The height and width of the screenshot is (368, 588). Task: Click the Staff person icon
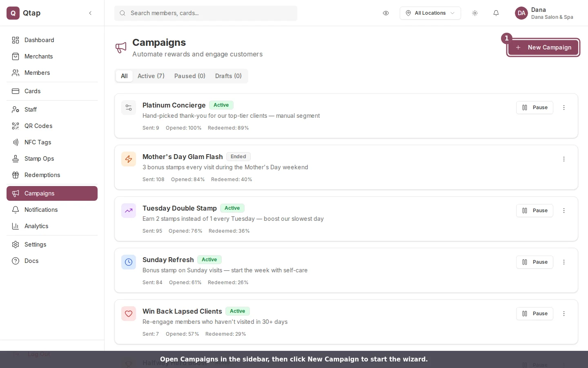click(x=16, y=110)
